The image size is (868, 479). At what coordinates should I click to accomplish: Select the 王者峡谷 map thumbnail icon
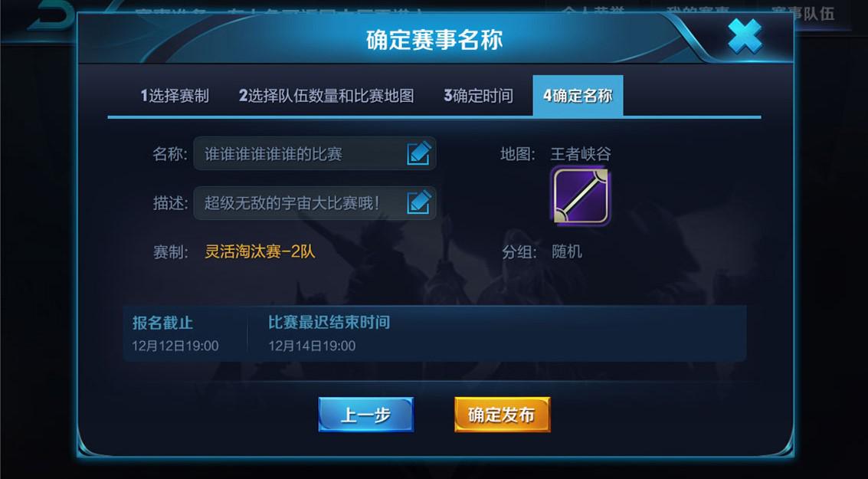coord(581,196)
